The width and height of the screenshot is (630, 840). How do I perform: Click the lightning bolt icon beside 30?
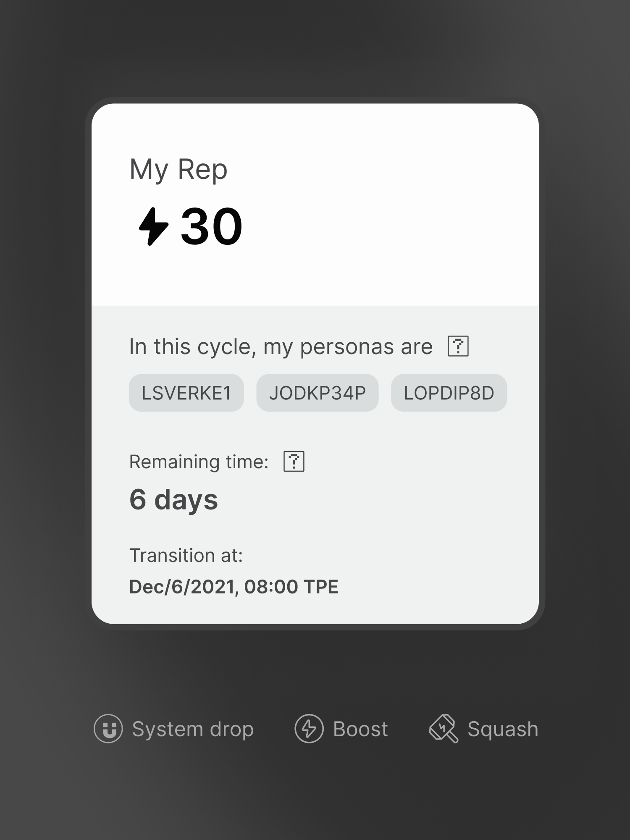pyautogui.click(x=154, y=226)
